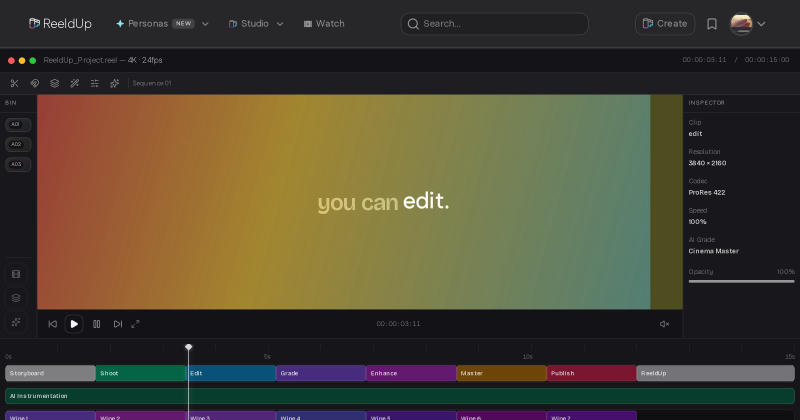The width and height of the screenshot is (800, 420).
Task: Select the scissors cut tool
Action: 14,83
